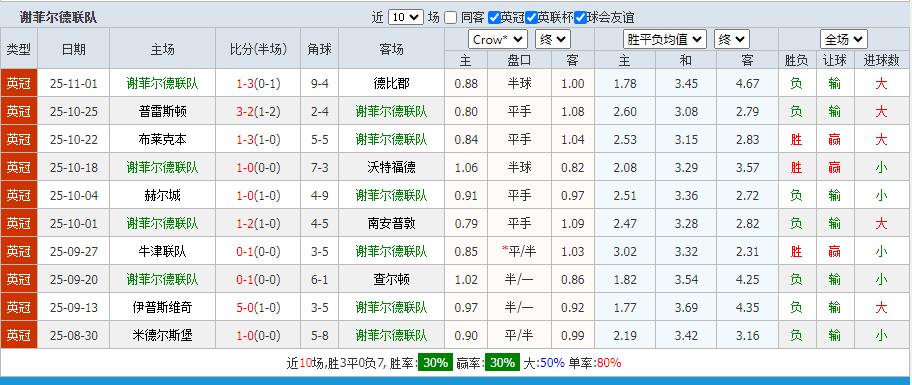Viewport: 912px width, 385px height.
Task: Open the Crow* bookmaker dropdown
Action: tap(497, 40)
